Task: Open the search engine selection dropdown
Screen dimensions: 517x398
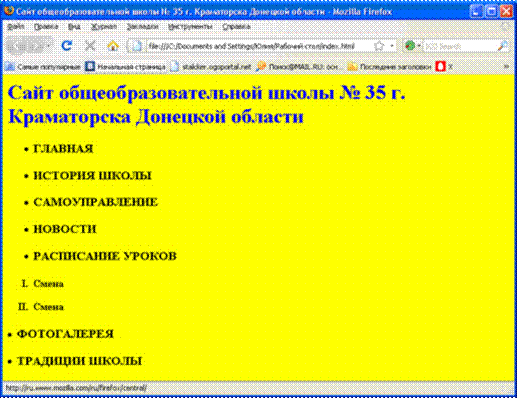Action: [x=419, y=46]
